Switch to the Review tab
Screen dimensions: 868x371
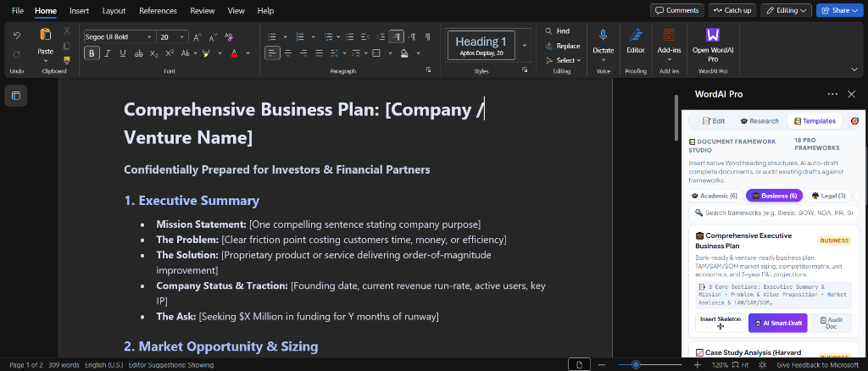(203, 10)
